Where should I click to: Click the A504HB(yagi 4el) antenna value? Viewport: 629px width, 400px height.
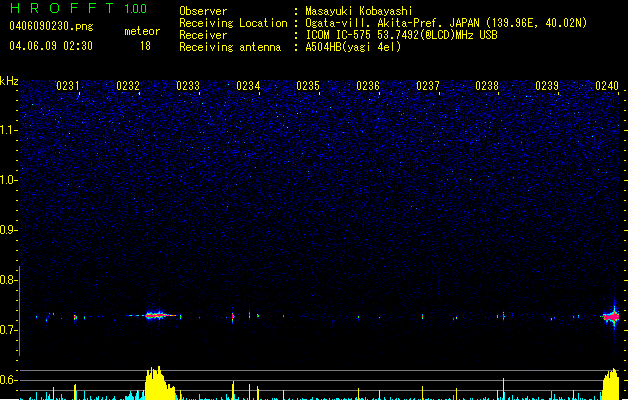(x=353, y=47)
